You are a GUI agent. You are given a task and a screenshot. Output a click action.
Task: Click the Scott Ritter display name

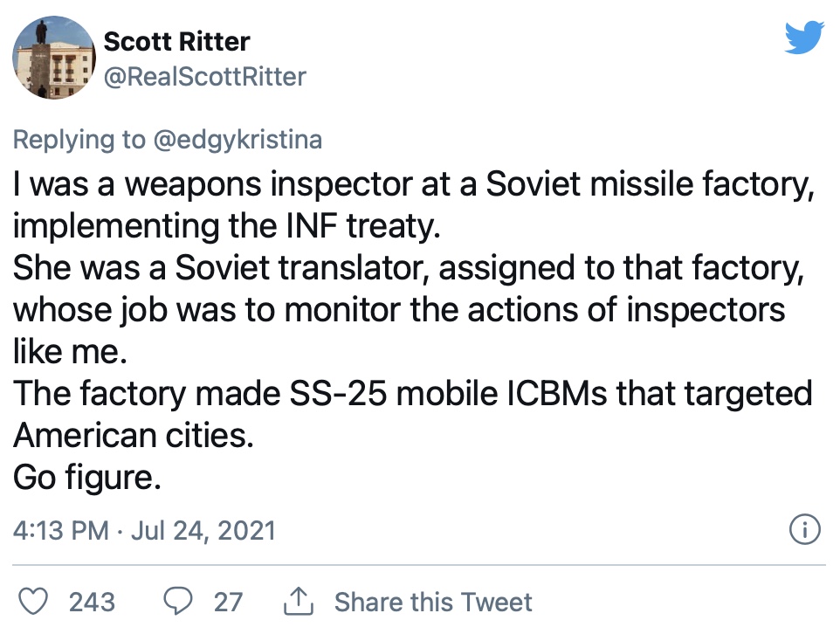[176, 41]
